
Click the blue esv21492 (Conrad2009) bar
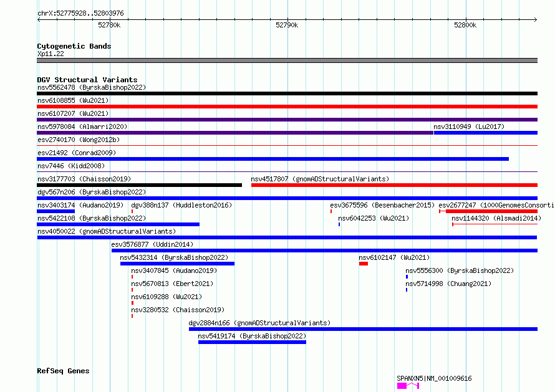coord(273,159)
